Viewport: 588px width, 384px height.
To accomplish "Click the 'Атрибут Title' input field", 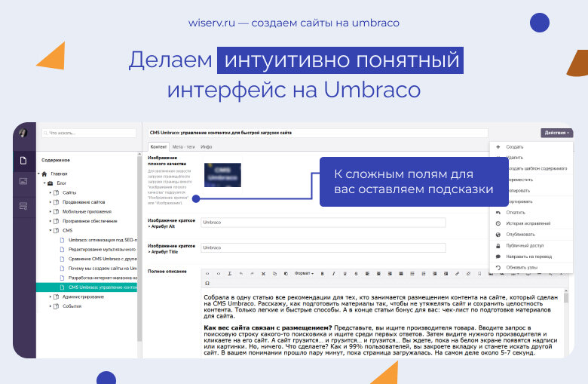I will [x=323, y=247].
